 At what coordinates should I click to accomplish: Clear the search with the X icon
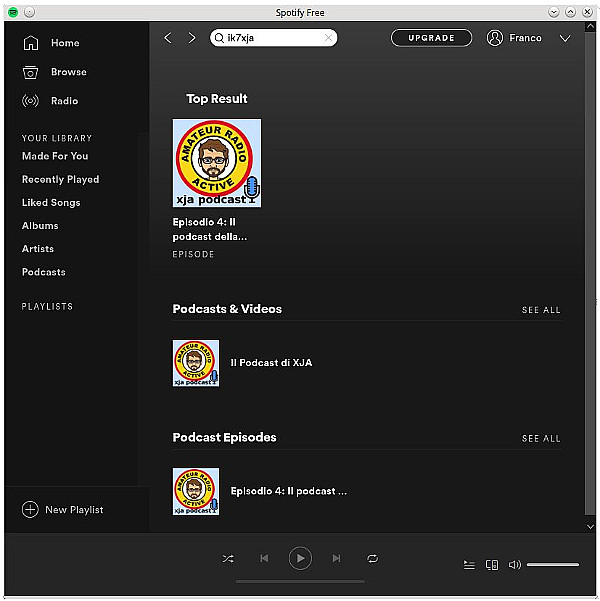pos(329,38)
